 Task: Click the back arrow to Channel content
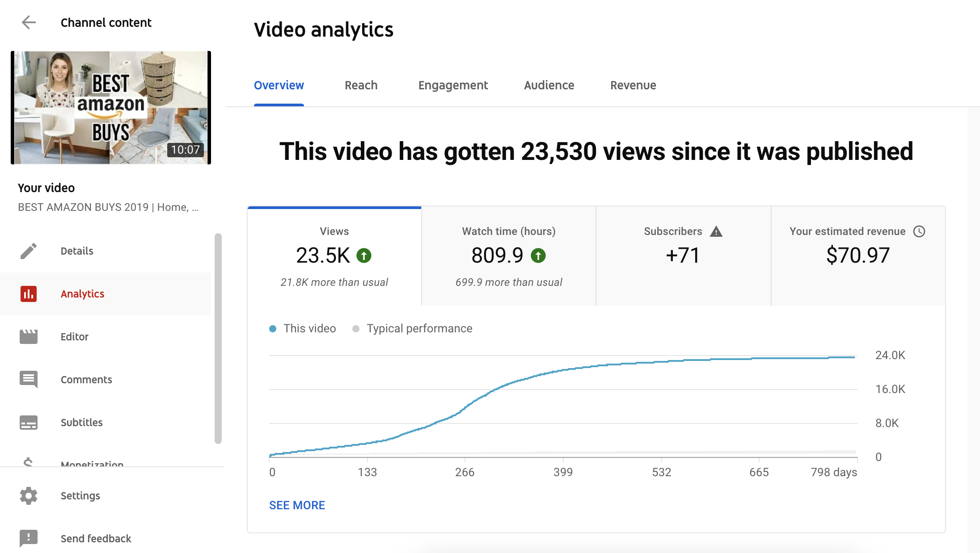(x=29, y=22)
